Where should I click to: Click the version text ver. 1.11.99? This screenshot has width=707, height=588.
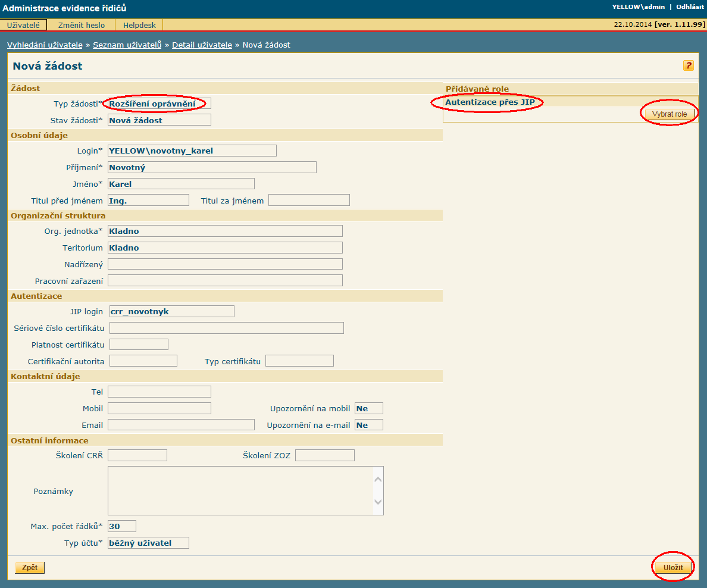680,24
